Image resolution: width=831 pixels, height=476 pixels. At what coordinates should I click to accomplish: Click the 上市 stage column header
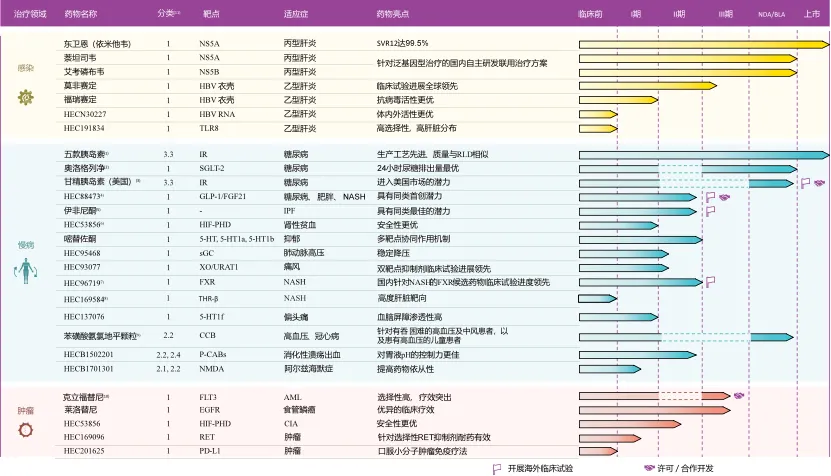811,15
